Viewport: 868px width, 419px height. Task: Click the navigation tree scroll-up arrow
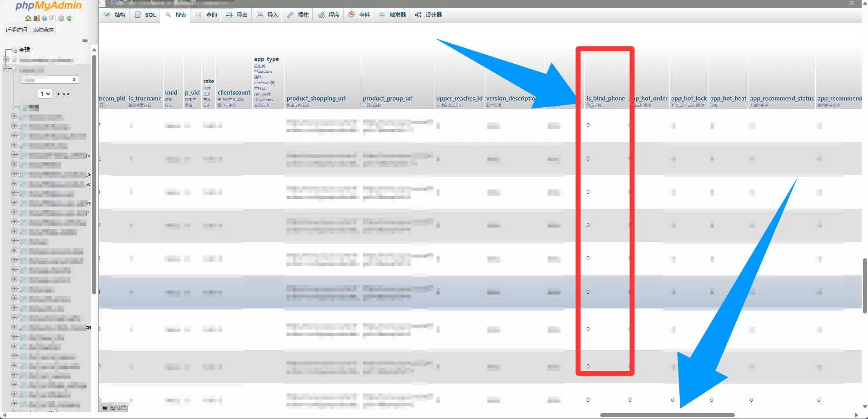coord(94,49)
